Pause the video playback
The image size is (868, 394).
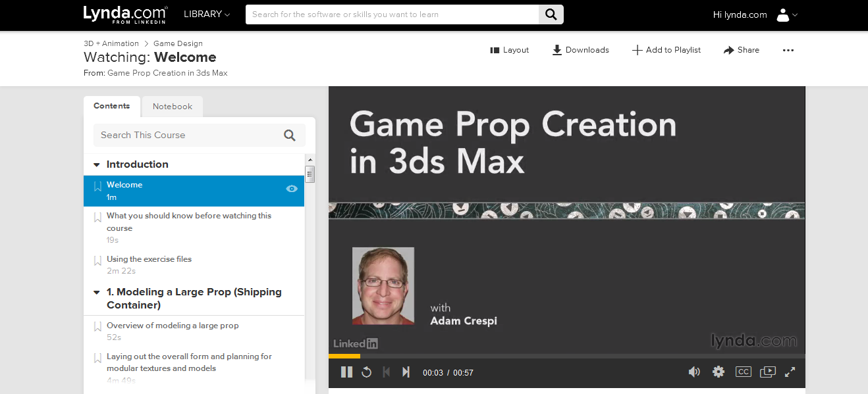(x=346, y=372)
